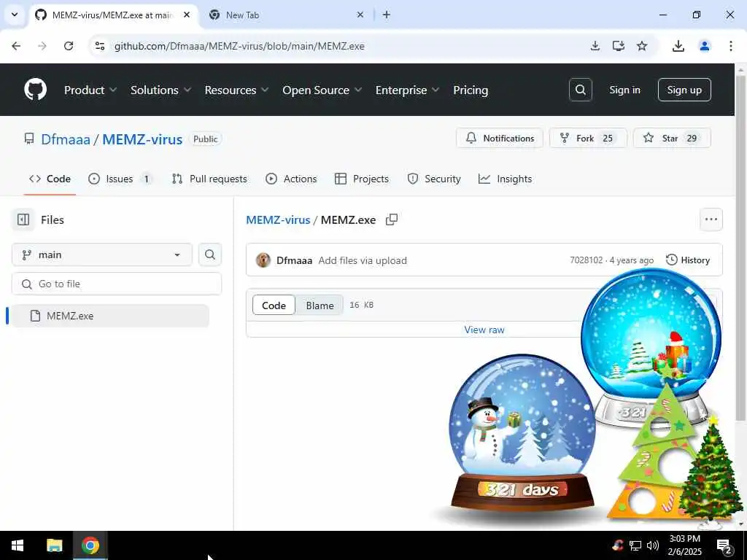Open commit hash 7028102

click(x=586, y=260)
